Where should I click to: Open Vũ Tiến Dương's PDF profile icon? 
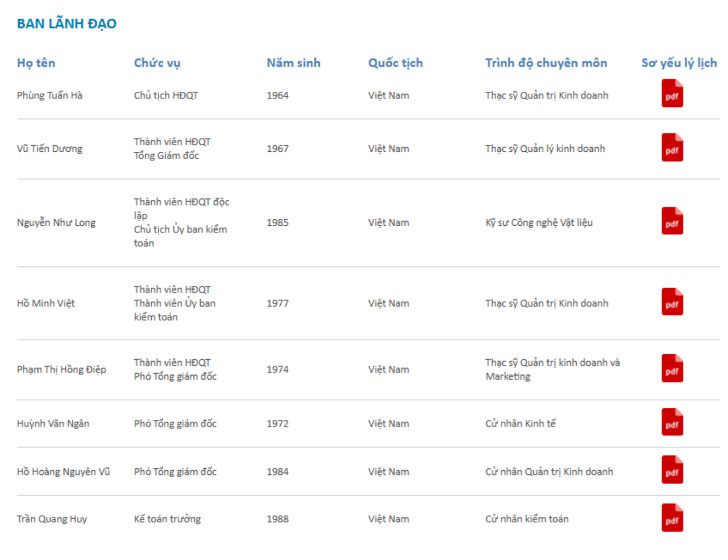click(672, 148)
